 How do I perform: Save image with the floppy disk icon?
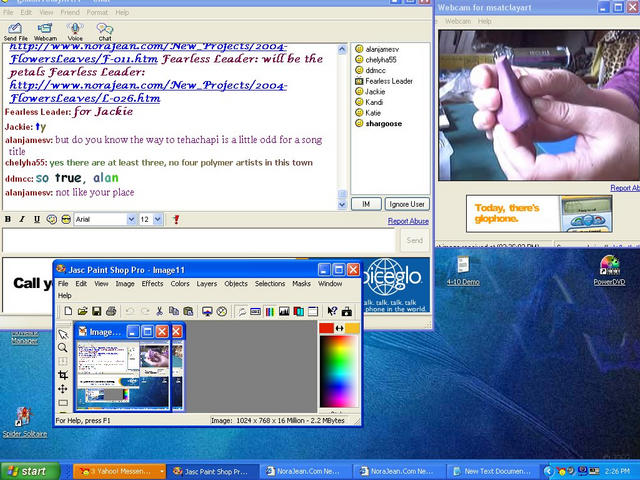[97, 311]
